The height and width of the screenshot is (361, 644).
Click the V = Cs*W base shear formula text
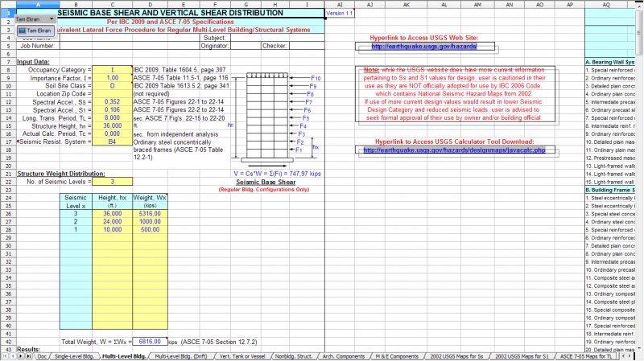tap(277, 174)
